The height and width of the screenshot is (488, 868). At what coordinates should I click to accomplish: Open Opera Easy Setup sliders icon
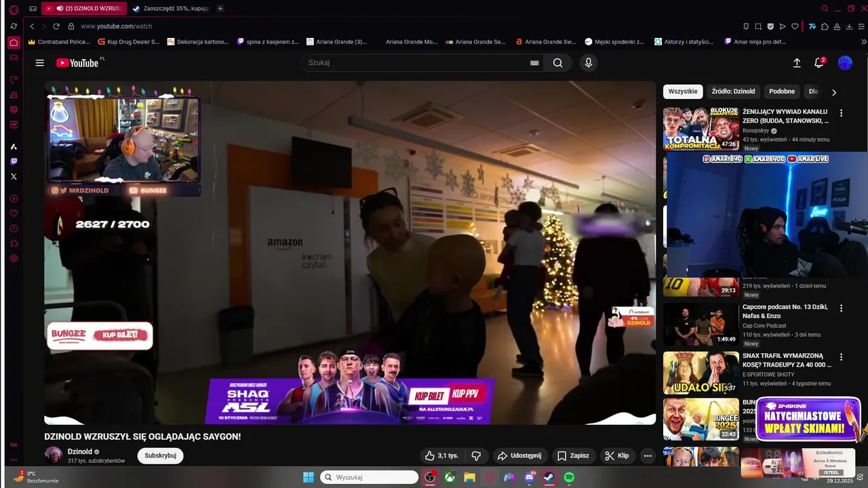(x=860, y=26)
